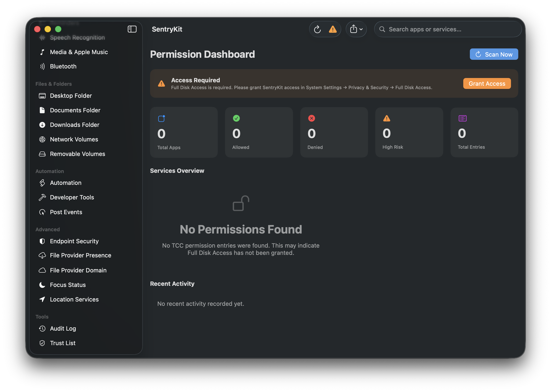
Task: Click the No recent activity recorded yet text
Action: pos(200,304)
